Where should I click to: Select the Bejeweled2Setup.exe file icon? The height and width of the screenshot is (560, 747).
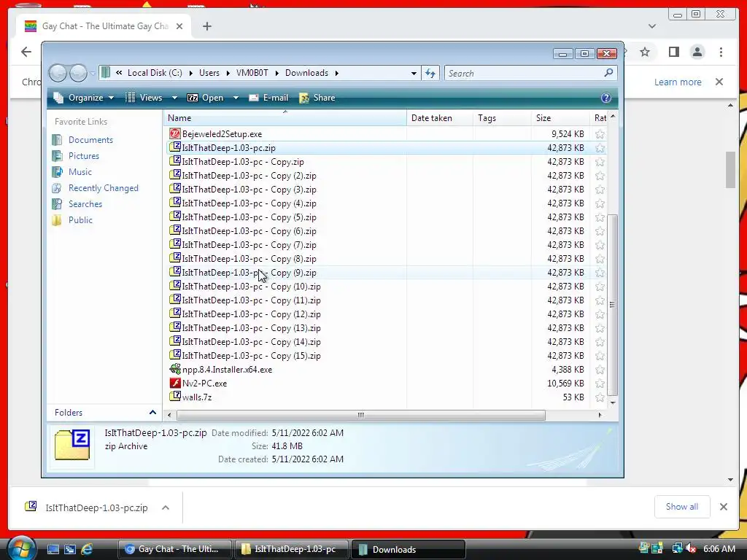click(175, 134)
